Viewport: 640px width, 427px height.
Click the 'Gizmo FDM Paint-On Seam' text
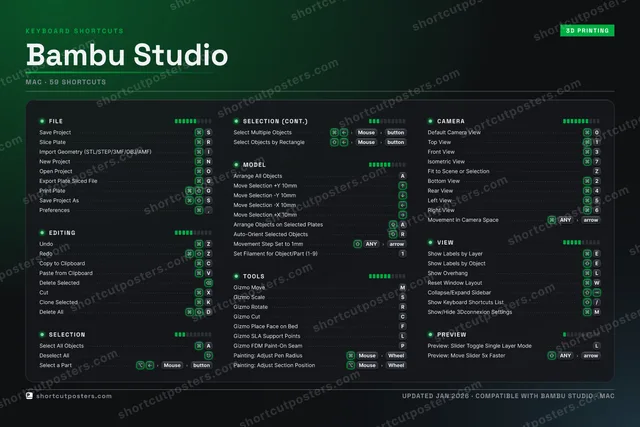pyautogui.click(x=268, y=346)
